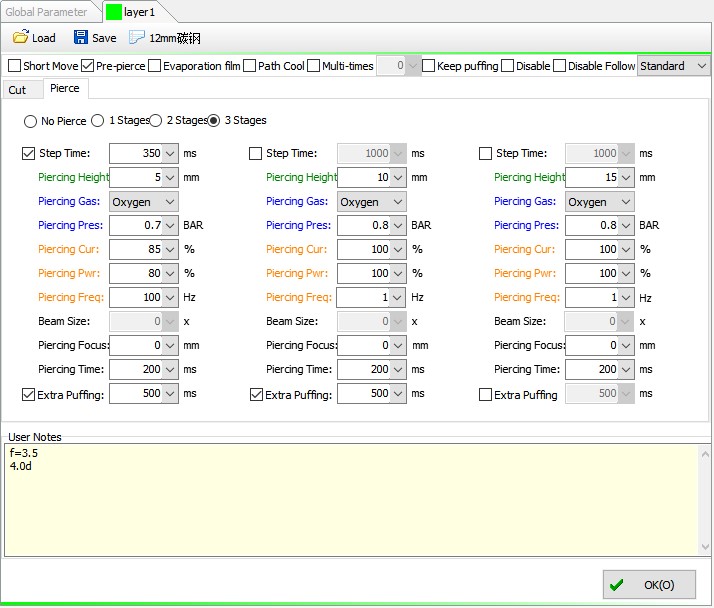The width and height of the screenshot is (714, 608).
Task: Open second stage Piercing Height 10 dropdown
Action: coord(398,178)
